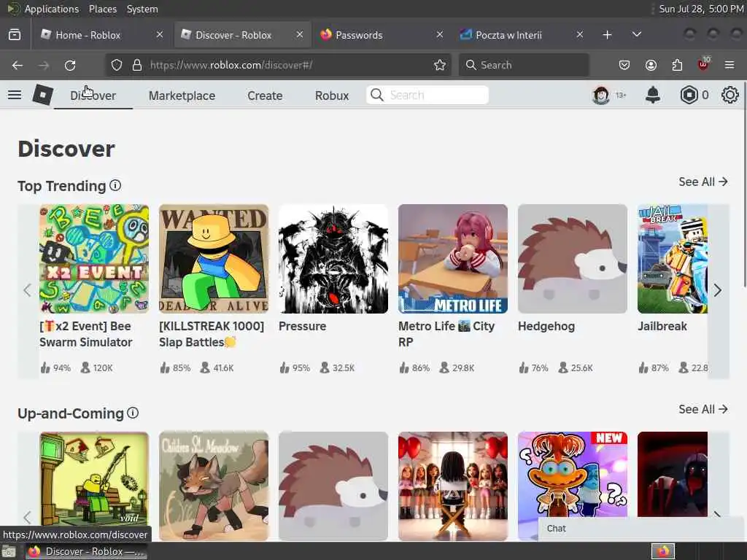Open the Roblox hamburger navigation menu

(15, 96)
